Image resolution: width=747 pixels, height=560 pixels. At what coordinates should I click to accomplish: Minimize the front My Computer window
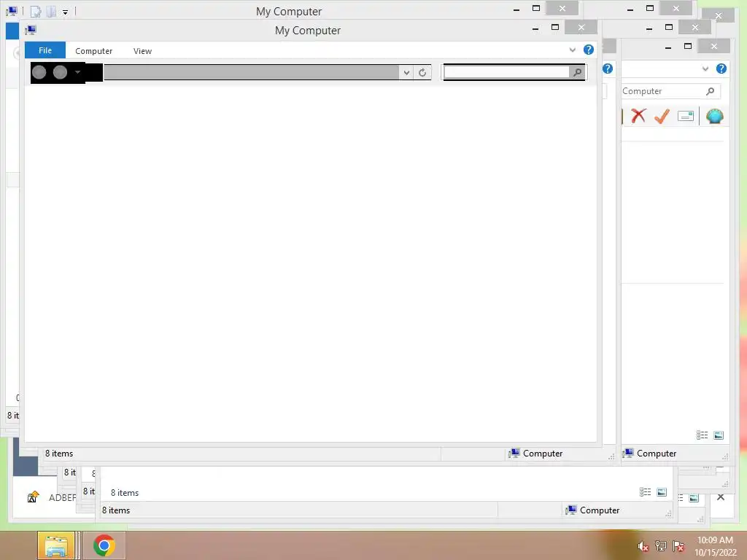535,28
